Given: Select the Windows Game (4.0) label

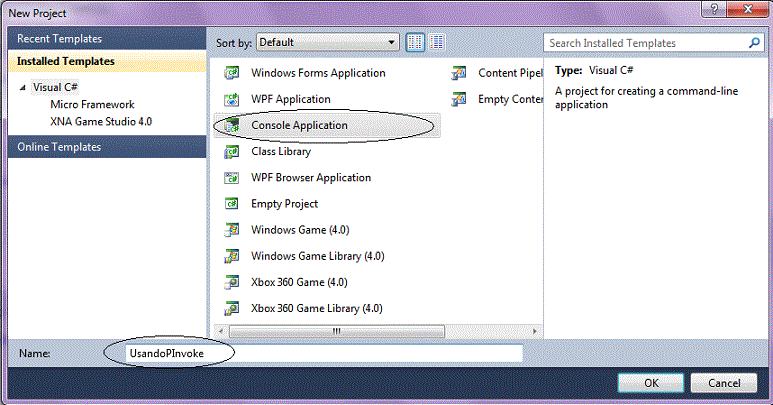Looking at the screenshot, I should pyautogui.click(x=300, y=230).
